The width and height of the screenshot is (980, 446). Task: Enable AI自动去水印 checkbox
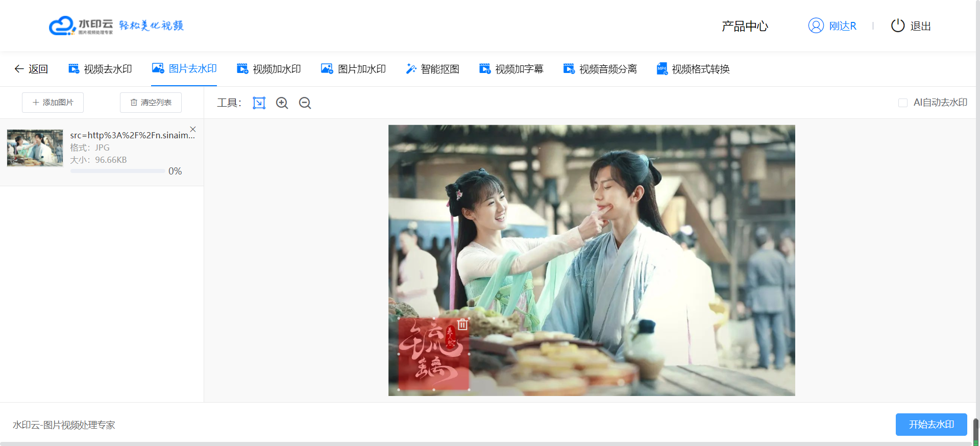pyautogui.click(x=903, y=103)
